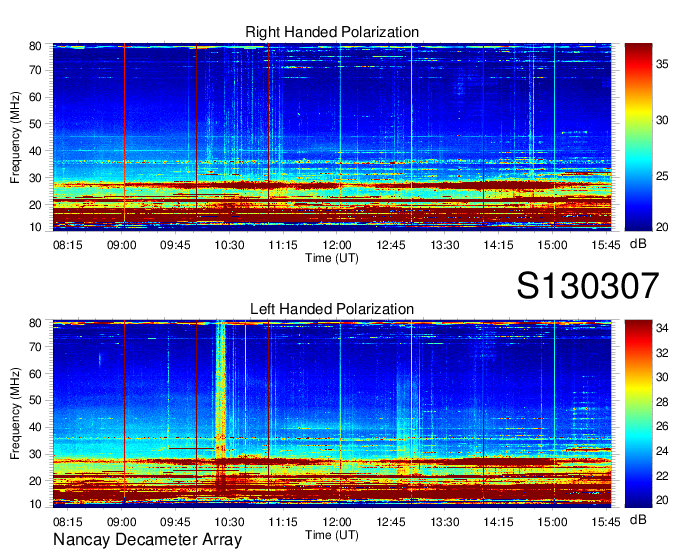Click "Frequency (MHz)" axis label of right-handed plot
Viewport: 680px width, 552px height.
[x=15, y=137]
